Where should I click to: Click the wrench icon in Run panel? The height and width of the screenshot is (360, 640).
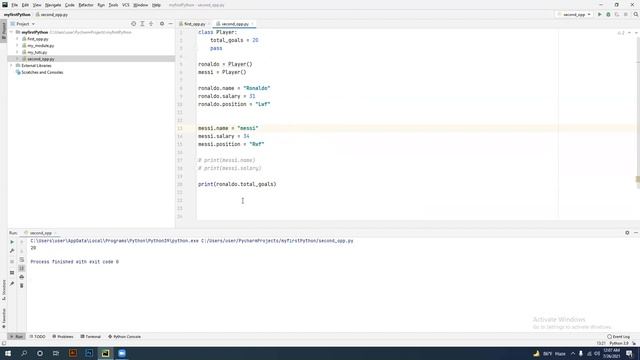12,251
